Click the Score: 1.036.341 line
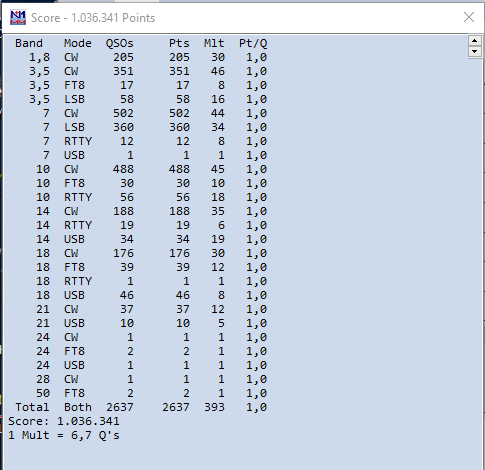Screen dimensions: 485x470 click(x=64, y=421)
